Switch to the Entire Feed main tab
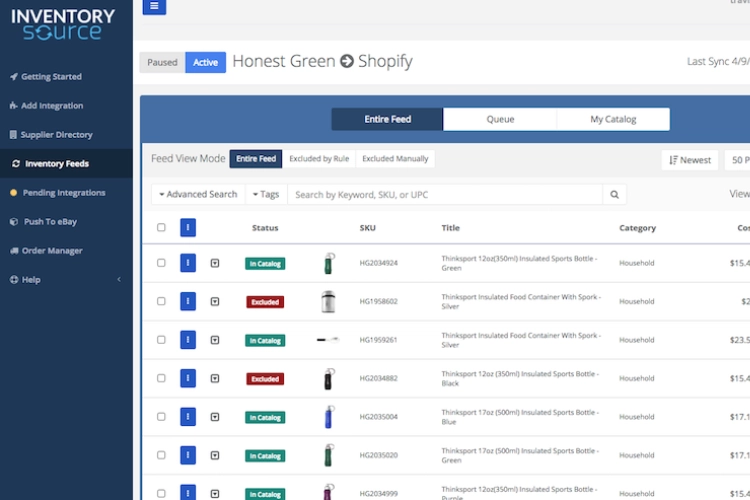The height and width of the screenshot is (500, 750). tap(387, 119)
